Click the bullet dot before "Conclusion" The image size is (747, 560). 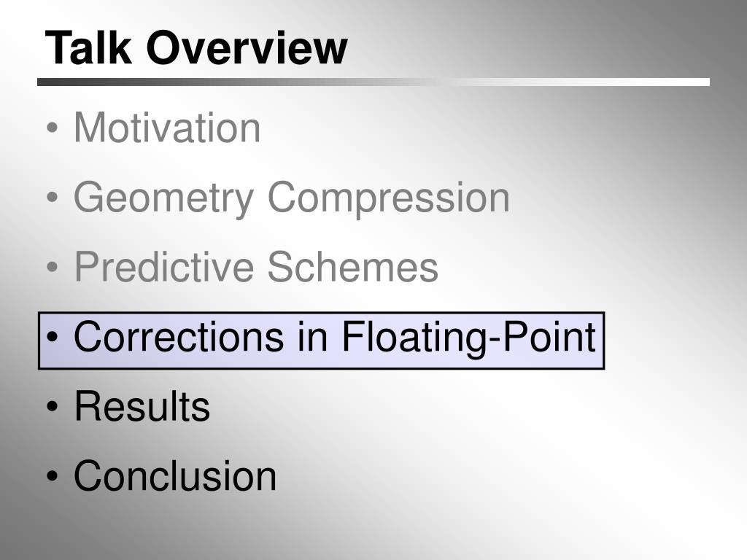tap(52, 476)
